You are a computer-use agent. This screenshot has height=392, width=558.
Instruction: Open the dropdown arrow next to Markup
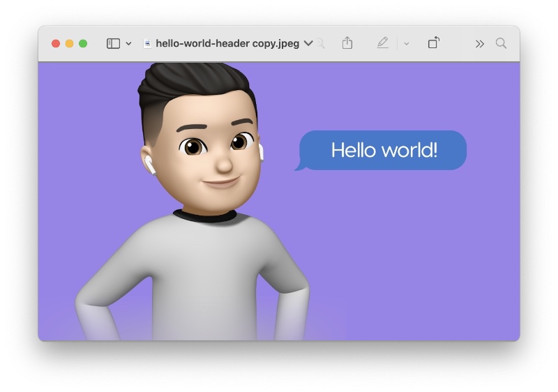(406, 44)
